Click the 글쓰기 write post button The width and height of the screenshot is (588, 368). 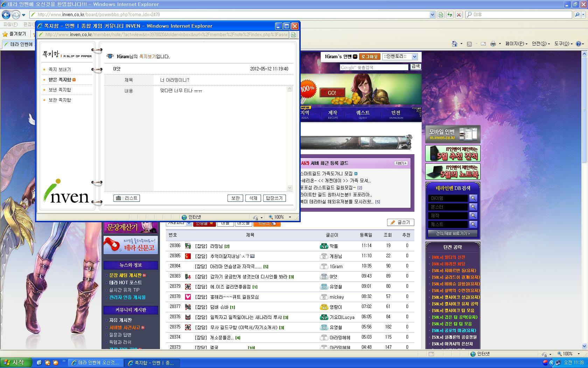pos(400,222)
